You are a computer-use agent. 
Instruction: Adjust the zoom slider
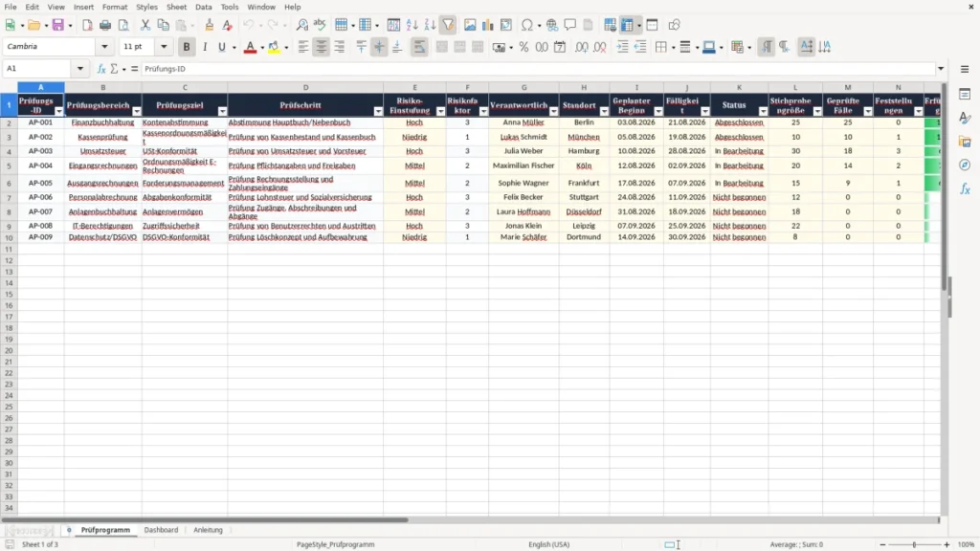[x=914, y=544]
